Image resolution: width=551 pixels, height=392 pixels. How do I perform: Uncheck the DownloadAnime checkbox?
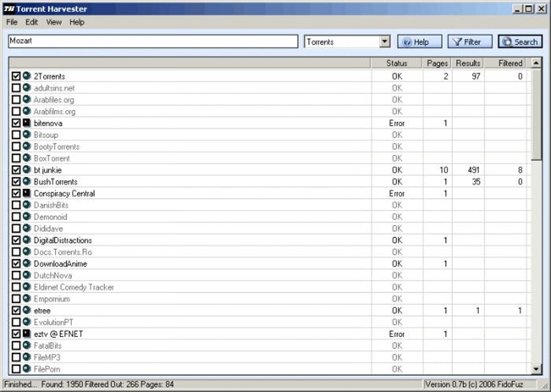16,264
